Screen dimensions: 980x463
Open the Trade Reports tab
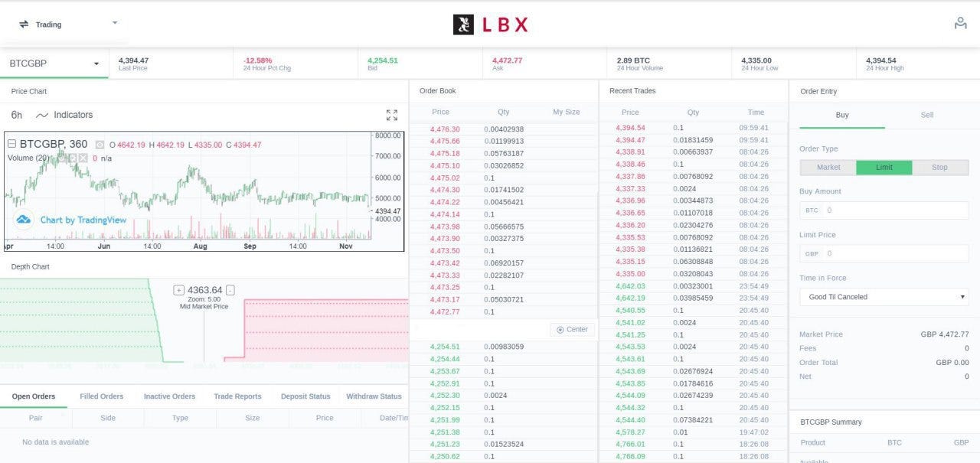click(237, 396)
